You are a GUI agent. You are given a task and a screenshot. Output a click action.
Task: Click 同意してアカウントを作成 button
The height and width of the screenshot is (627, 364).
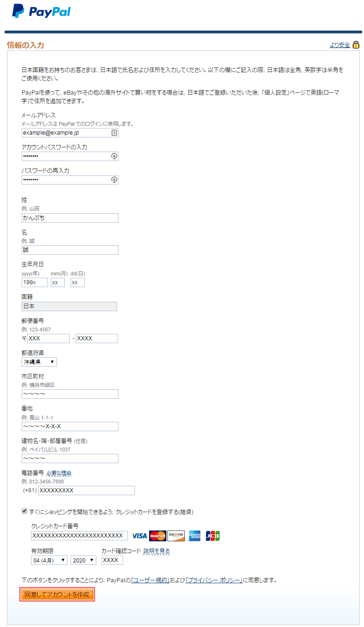57,595
